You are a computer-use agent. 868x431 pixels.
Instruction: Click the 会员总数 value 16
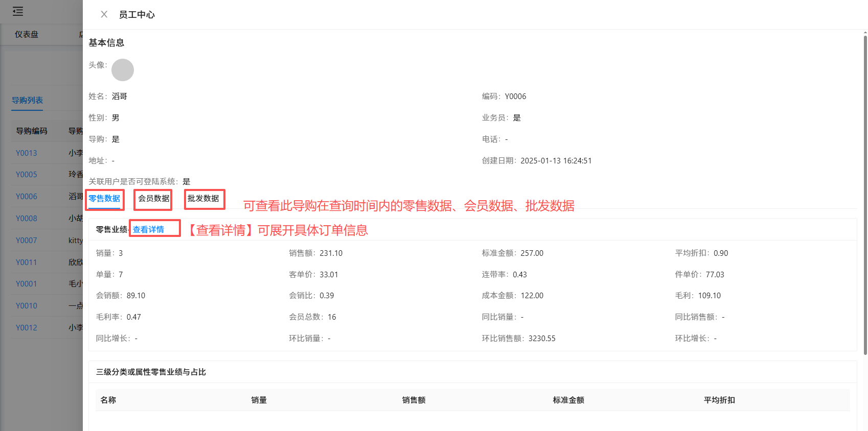point(332,317)
